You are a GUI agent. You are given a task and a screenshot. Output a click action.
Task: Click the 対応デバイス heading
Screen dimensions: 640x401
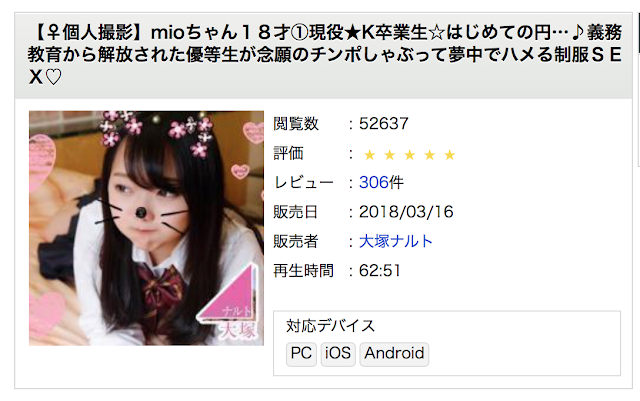point(330,326)
